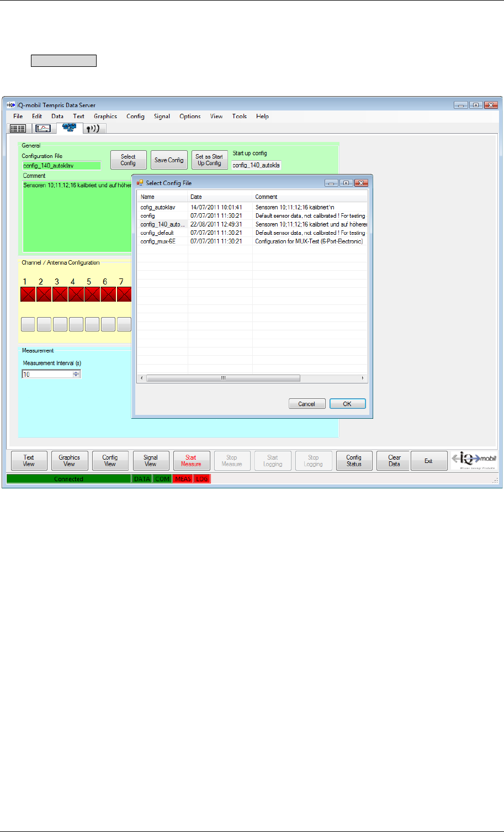Screen dimensions: 504x832
Task: Cancel the Select Config File dialog
Action: tap(306, 404)
